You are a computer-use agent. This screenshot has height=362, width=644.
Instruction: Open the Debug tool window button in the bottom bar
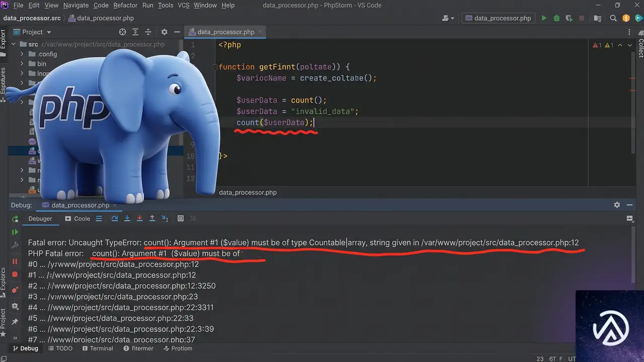25,348
